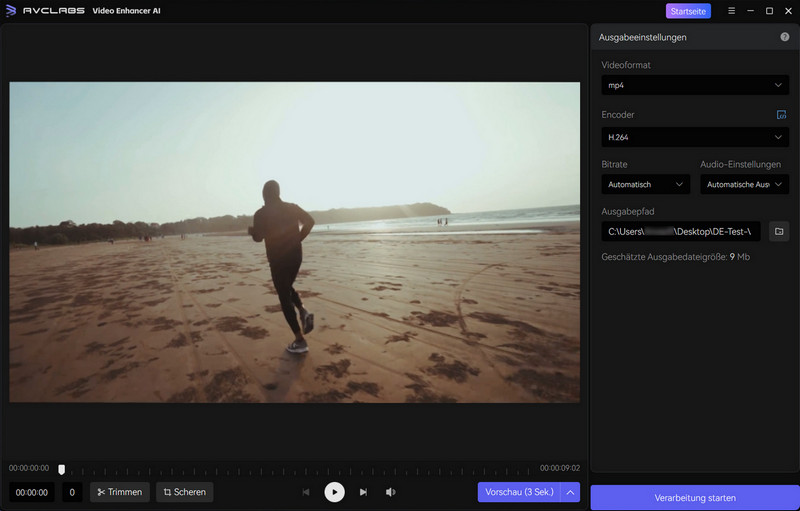800x511 pixels.
Task: Click the Vorschau (3 Sek.) button
Action: pos(518,492)
